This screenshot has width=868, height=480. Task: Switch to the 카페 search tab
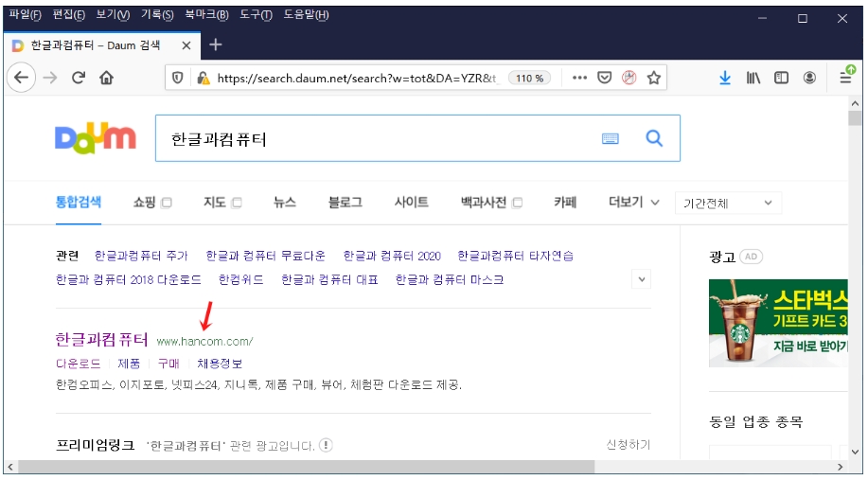point(565,202)
